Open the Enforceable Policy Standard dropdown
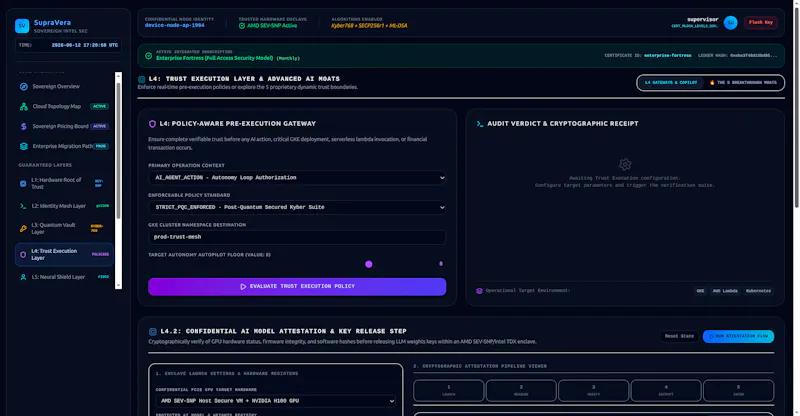800x416 pixels. point(297,207)
